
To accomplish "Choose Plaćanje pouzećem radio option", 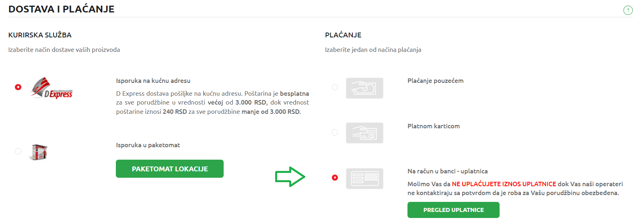I will [x=335, y=87].
